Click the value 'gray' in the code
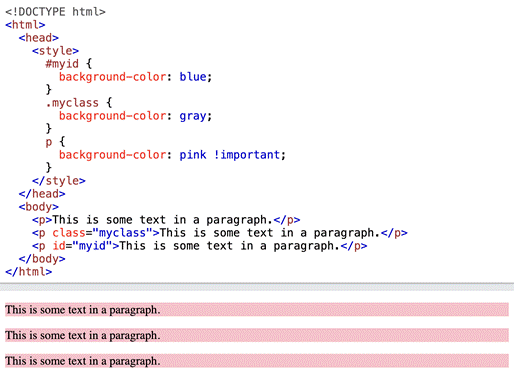 click(x=193, y=116)
